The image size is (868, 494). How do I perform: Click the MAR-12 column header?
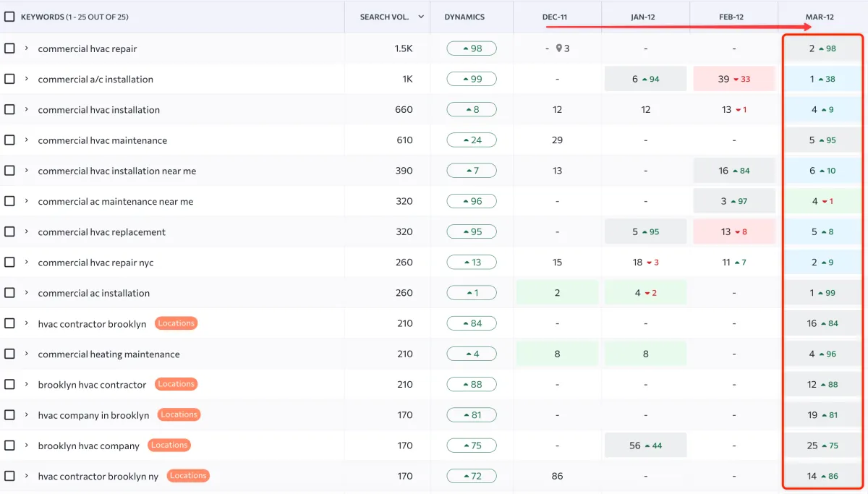[820, 17]
